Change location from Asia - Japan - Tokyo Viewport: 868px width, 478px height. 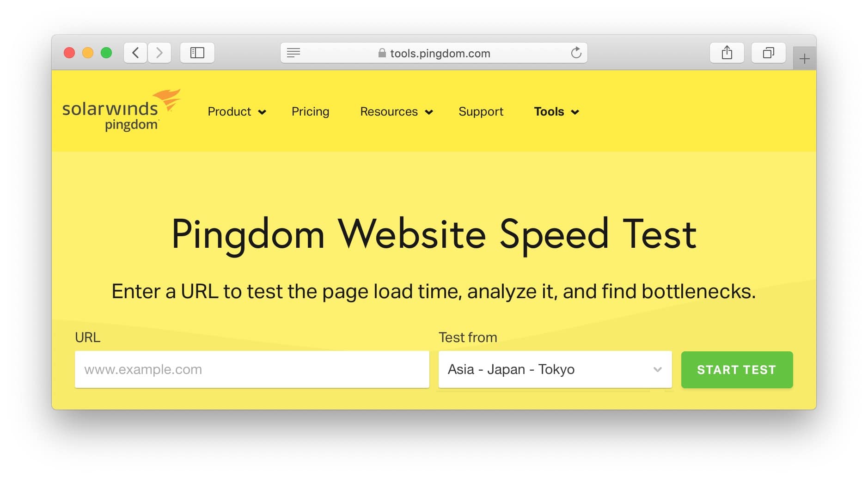pyautogui.click(x=656, y=369)
